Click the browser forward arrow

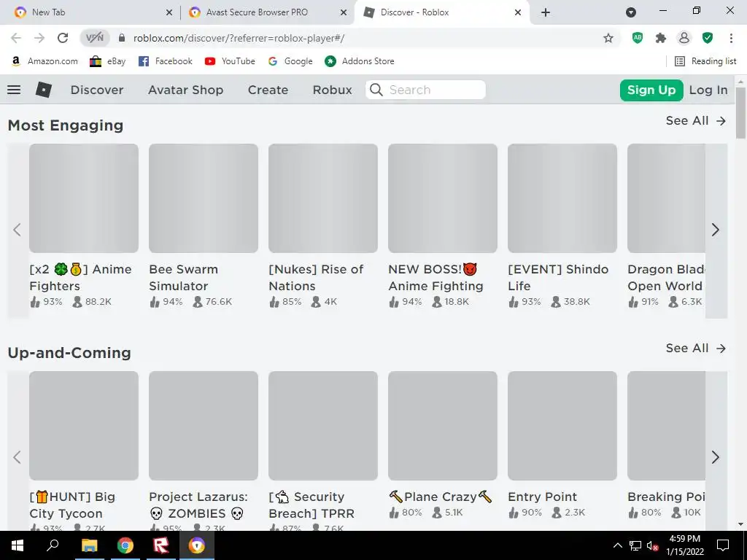(39, 38)
